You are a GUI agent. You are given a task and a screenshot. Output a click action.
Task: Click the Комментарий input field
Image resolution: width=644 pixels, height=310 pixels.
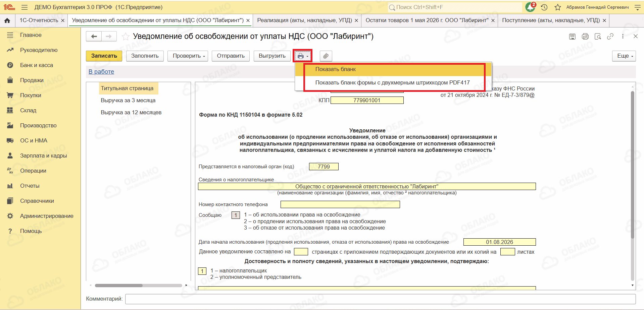[x=381, y=299]
